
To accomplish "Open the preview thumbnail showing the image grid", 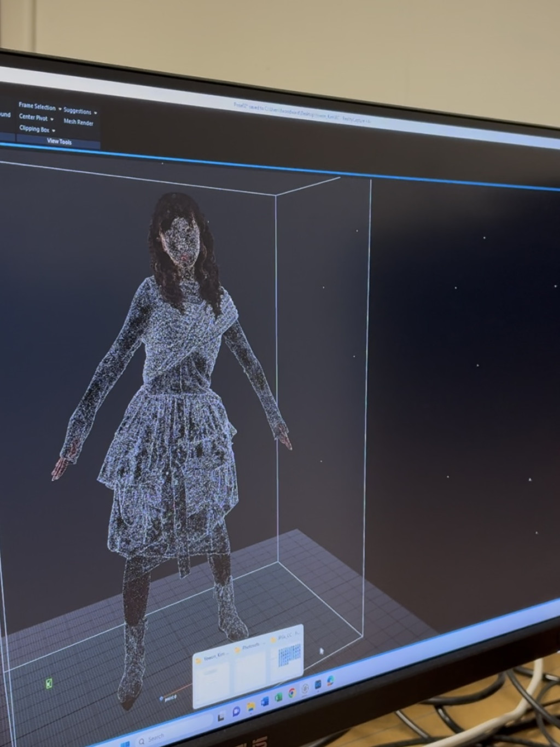I will tap(288, 655).
